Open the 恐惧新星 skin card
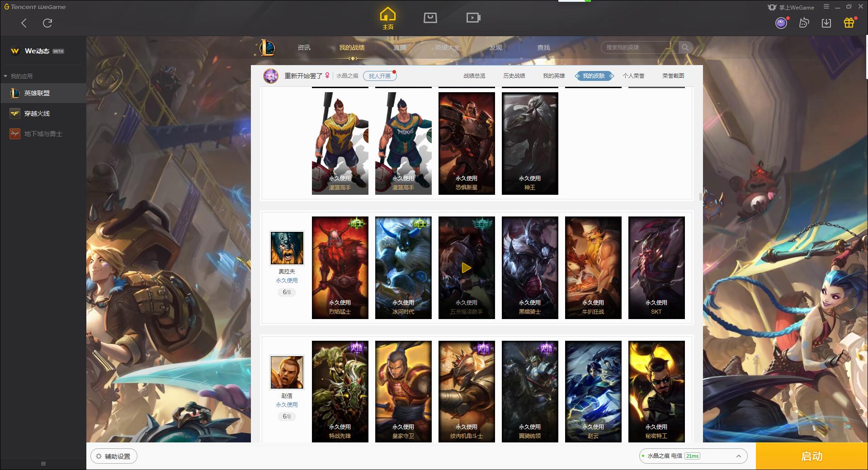Screen dimensions: 868x470 pyautogui.click(x=467, y=143)
